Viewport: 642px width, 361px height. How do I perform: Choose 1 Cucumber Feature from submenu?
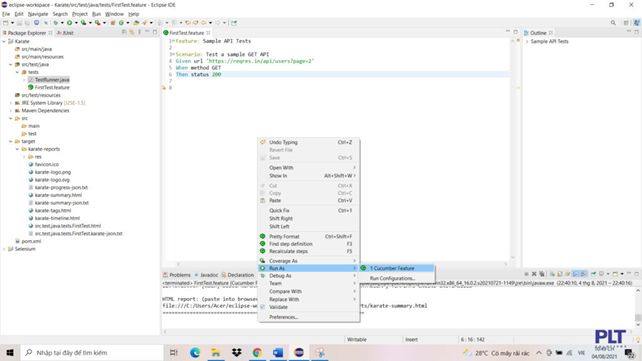[x=396, y=268]
